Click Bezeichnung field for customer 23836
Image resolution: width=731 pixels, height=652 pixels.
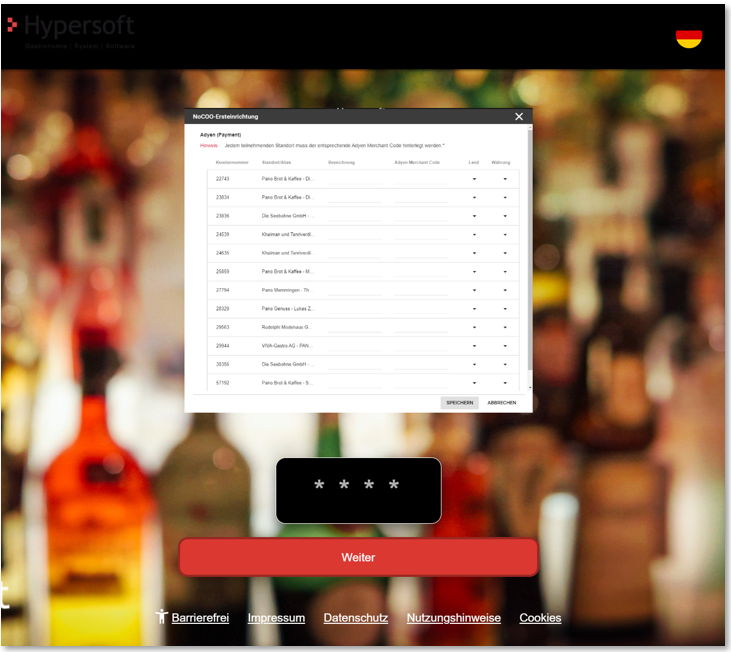(x=354, y=216)
